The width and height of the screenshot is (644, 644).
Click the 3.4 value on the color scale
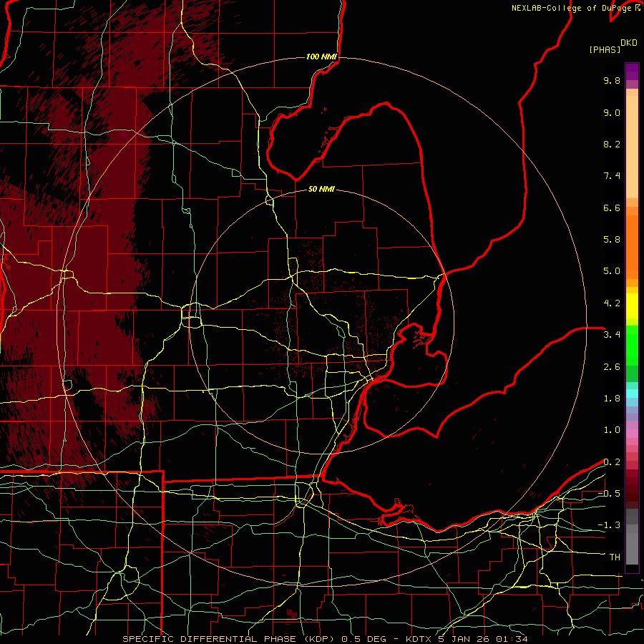tap(612, 335)
